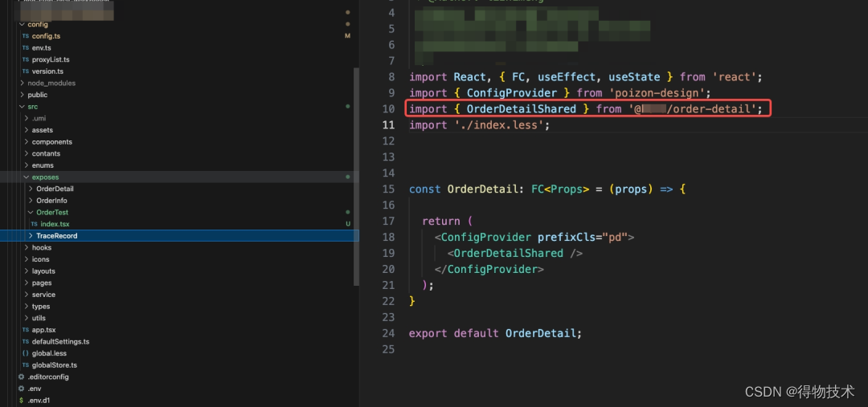This screenshot has width=868, height=407.
Task: Open proxyList.ts file
Action: (x=51, y=59)
